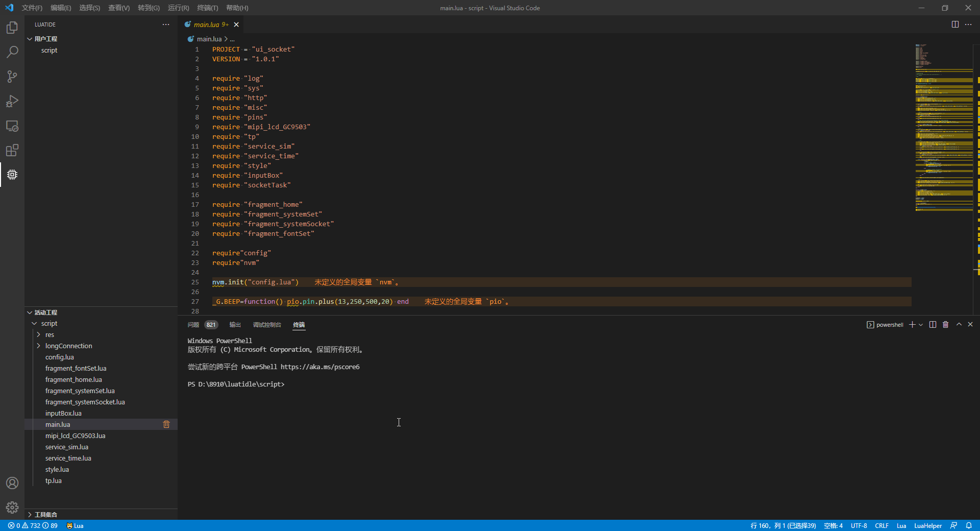
Task: Open the terminal launch profile dropdown arrow
Action: tap(921, 325)
